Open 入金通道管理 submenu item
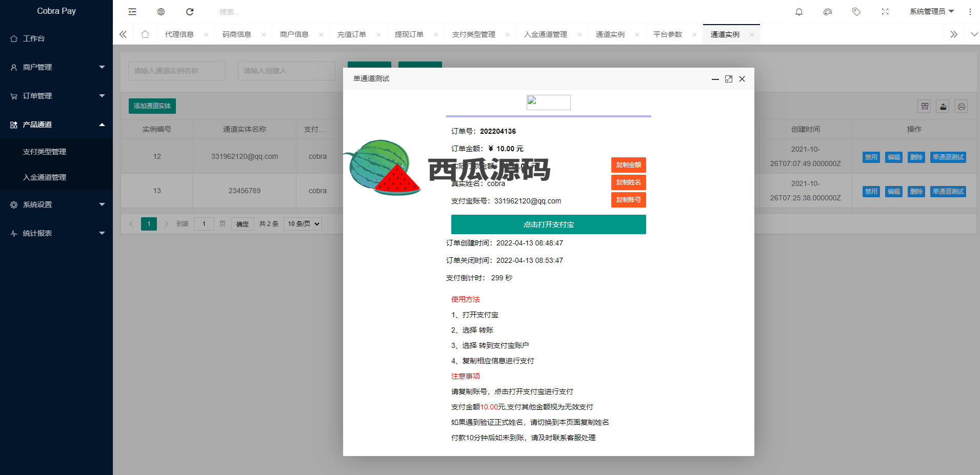980x475 pixels. (56, 177)
